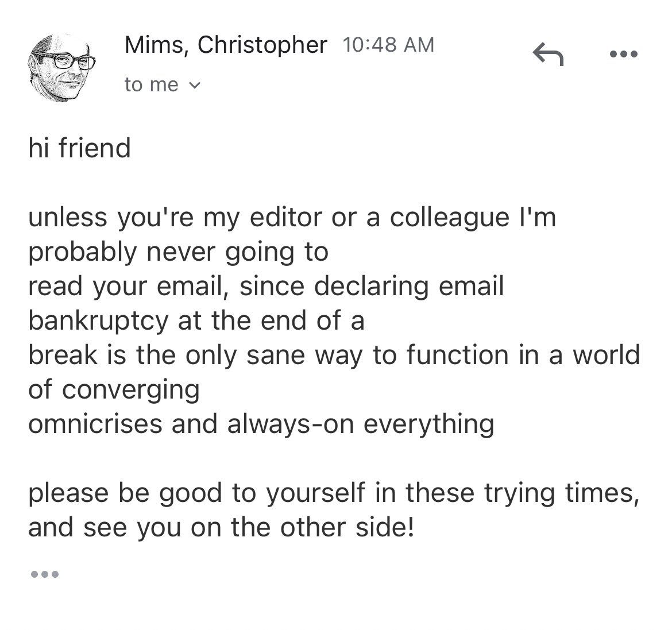Click the words "of converging" in the body
Viewport: 672px width, 630px height.
(114, 391)
